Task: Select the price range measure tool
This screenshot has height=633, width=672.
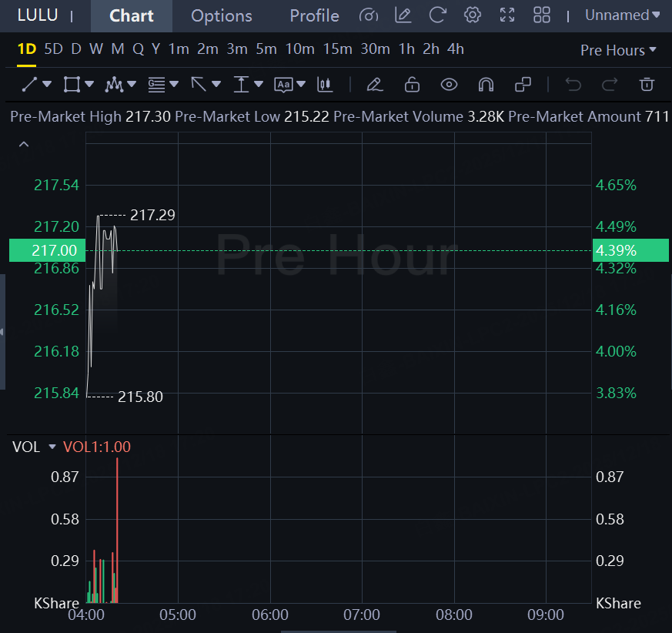Action: tap(241, 84)
